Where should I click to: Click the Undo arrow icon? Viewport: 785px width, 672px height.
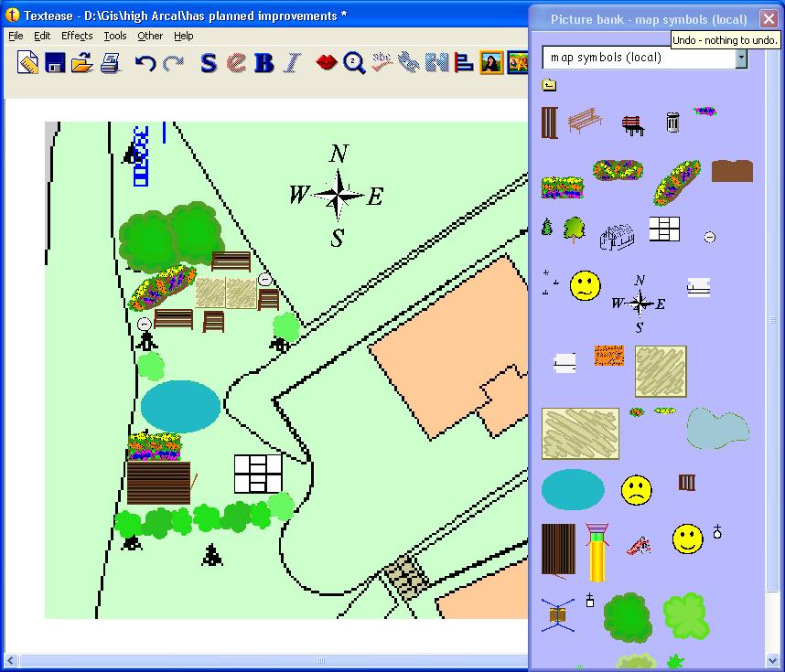[x=145, y=63]
